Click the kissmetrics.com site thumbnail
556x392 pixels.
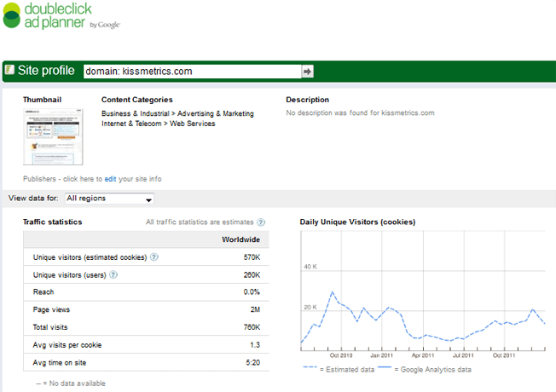point(53,137)
